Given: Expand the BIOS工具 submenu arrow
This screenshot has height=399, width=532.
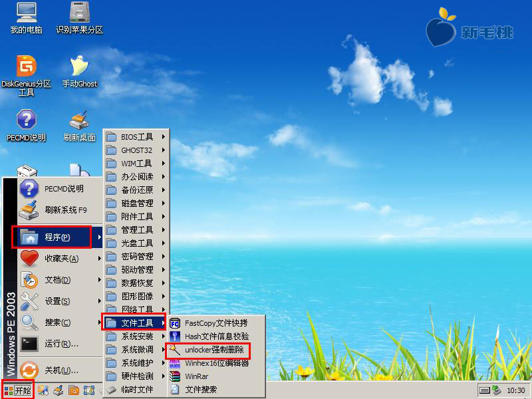Looking at the screenshot, I should [163, 137].
